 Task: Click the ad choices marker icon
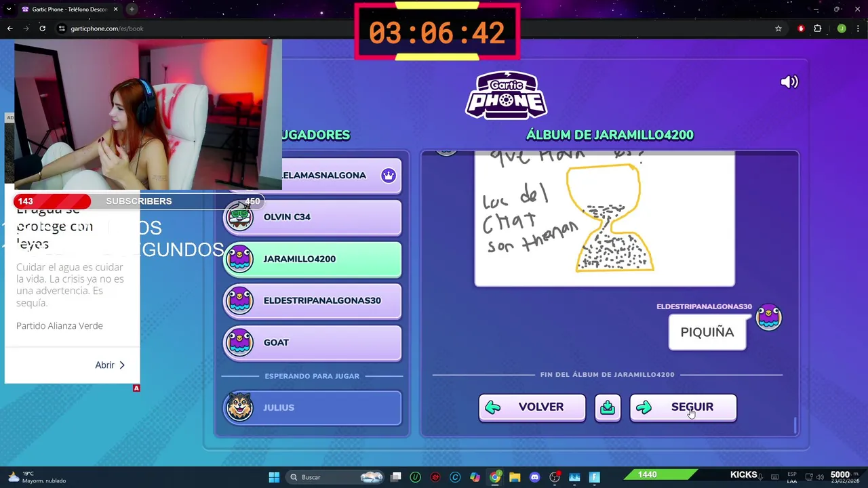click(136, 388)
